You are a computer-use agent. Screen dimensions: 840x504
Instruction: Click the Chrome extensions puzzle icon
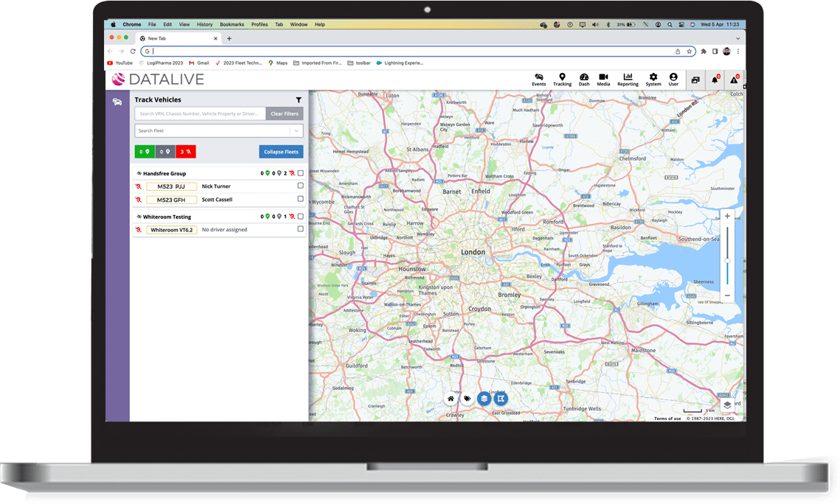tap(704, 52)
